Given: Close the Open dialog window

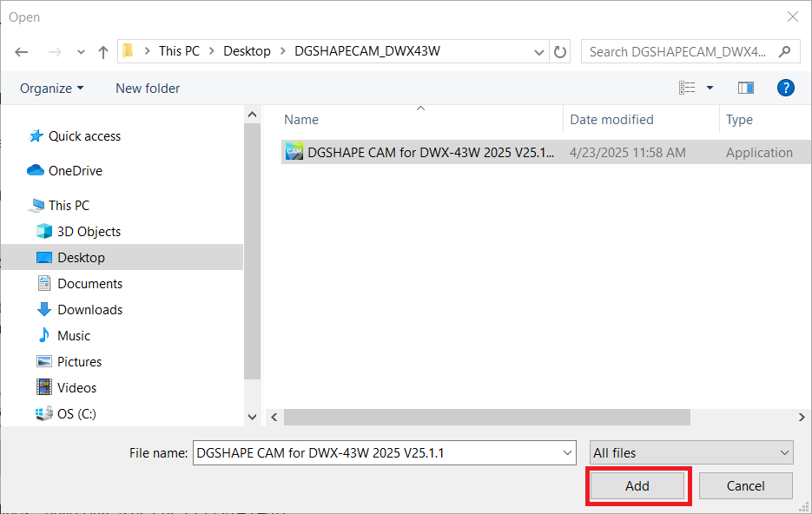Looking at the screenshot, I should pos(792,17).
